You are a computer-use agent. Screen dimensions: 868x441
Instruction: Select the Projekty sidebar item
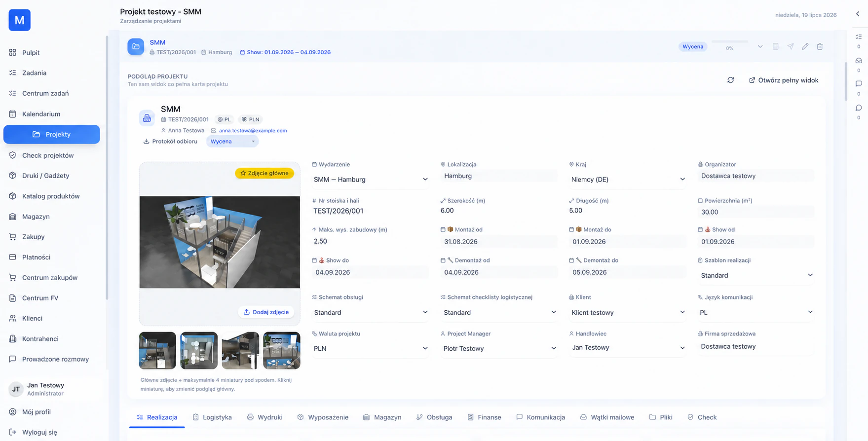click(x=52, y=134)
